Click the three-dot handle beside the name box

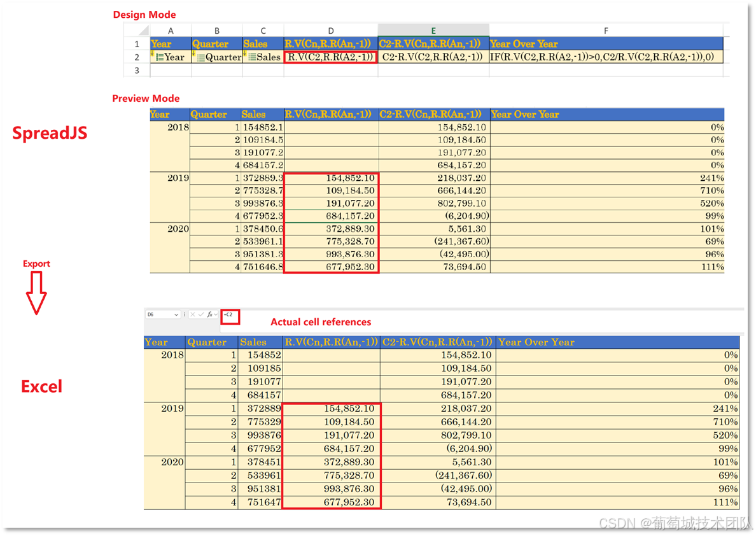point(185,314)
